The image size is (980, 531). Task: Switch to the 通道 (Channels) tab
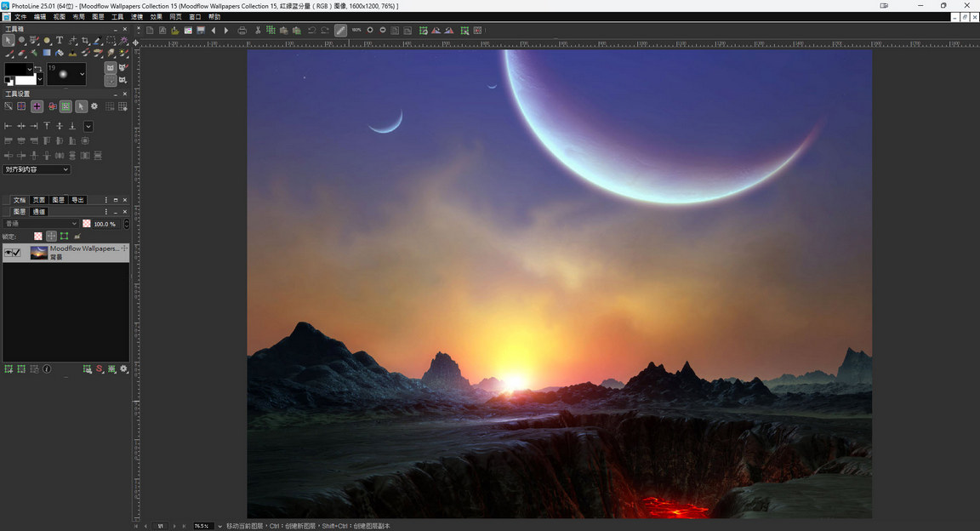[x=39, y=212]
